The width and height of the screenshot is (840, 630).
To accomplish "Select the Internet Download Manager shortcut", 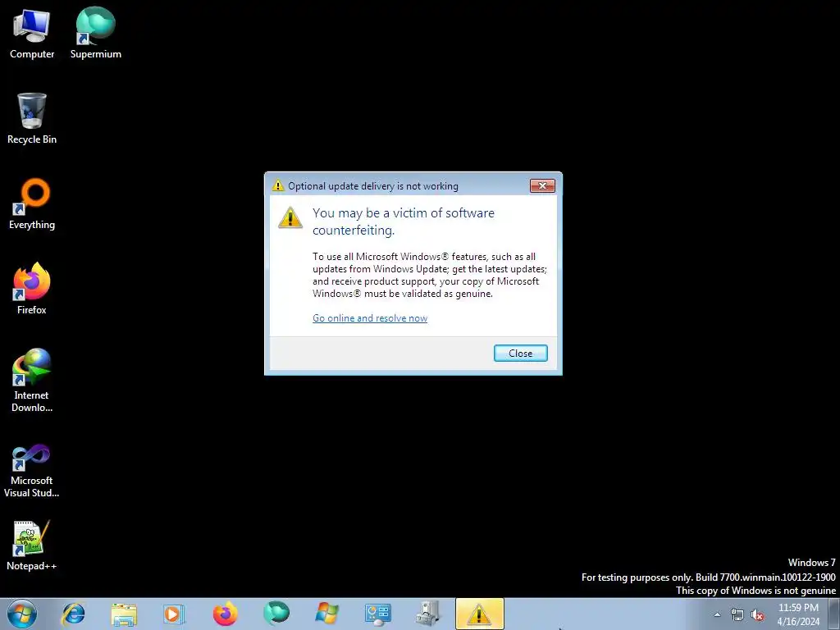I will point(32,381).
